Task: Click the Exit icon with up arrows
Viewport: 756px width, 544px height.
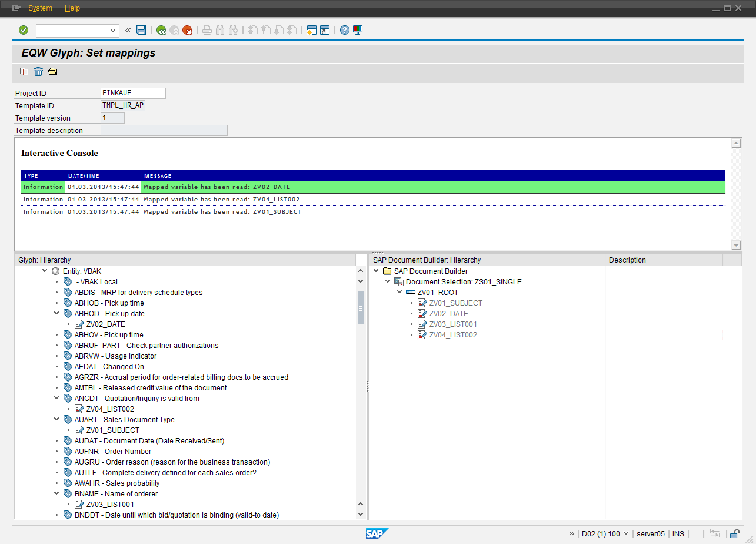Action: click(x=174, y=30)
